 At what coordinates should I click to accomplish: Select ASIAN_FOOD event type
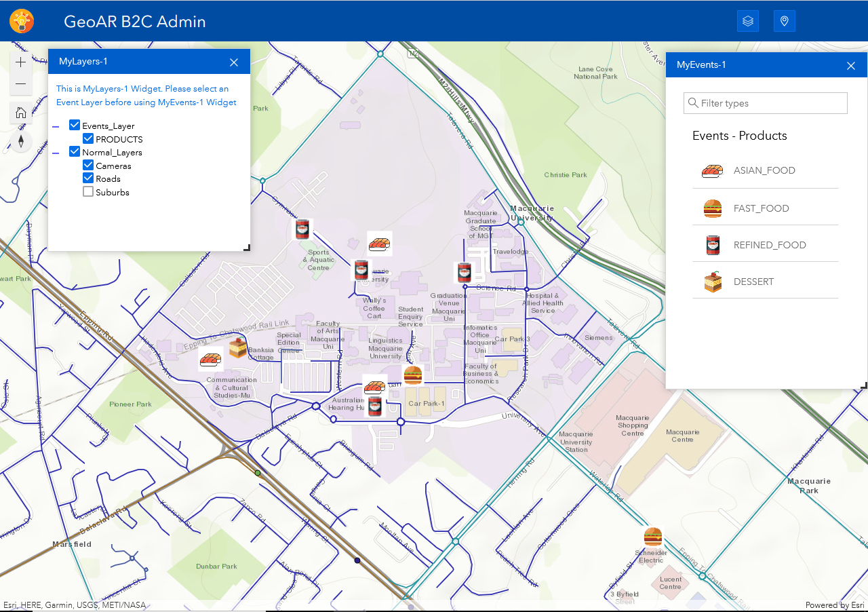pos(765,170)
